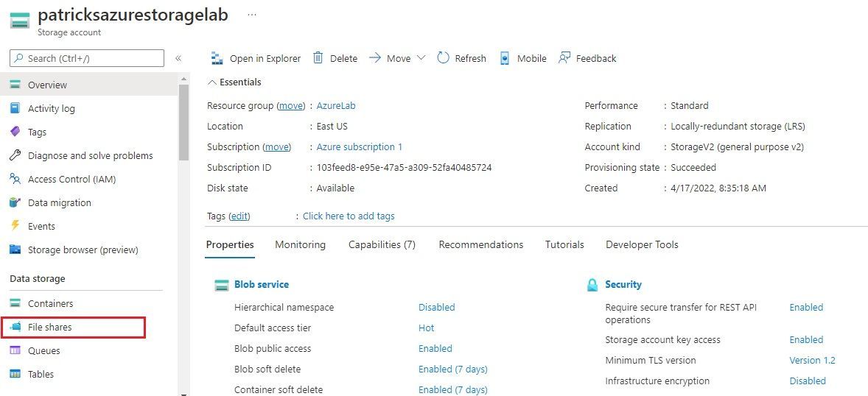Focus the Search (Ctrl+/) input field
Screen dimensions: 868x396
87,58
